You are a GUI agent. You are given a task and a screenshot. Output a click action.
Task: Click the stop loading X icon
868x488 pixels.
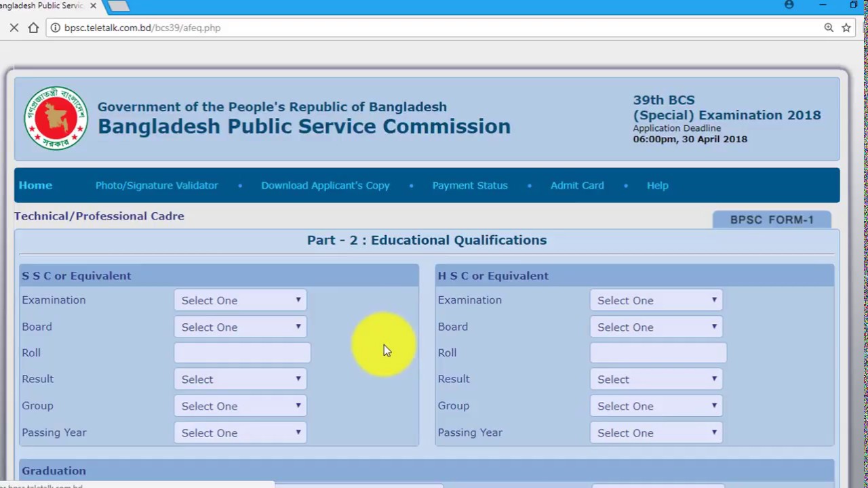coord(14,28)
